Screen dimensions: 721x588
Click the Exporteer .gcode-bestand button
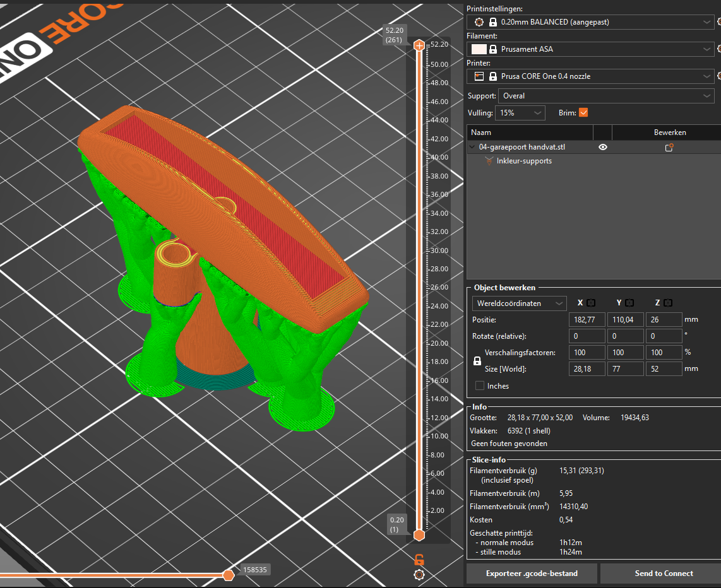(532, 573)
